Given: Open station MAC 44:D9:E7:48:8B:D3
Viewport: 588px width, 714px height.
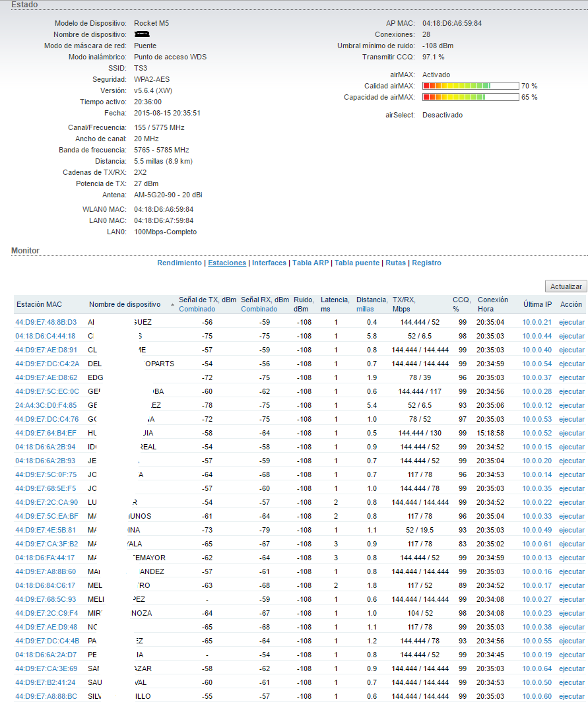Looking at the screenshot, I should pyautogui.click(x=46, y=322).
